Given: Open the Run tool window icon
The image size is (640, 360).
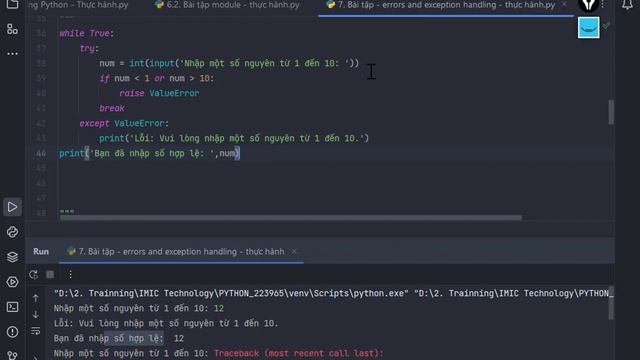Looking at the screenshot, I should pos(12,207).
